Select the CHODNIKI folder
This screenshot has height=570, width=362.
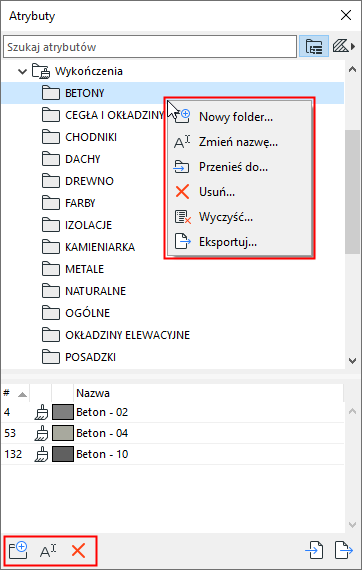coord(91,137)
